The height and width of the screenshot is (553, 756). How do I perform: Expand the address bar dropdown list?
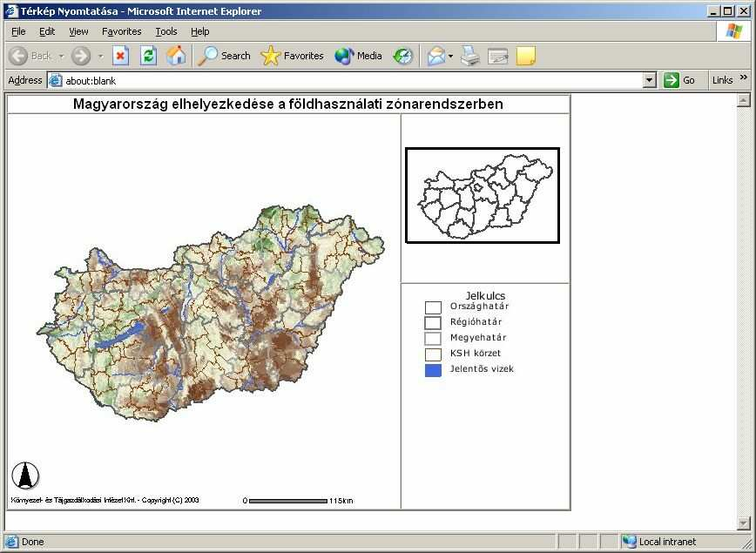650,80
